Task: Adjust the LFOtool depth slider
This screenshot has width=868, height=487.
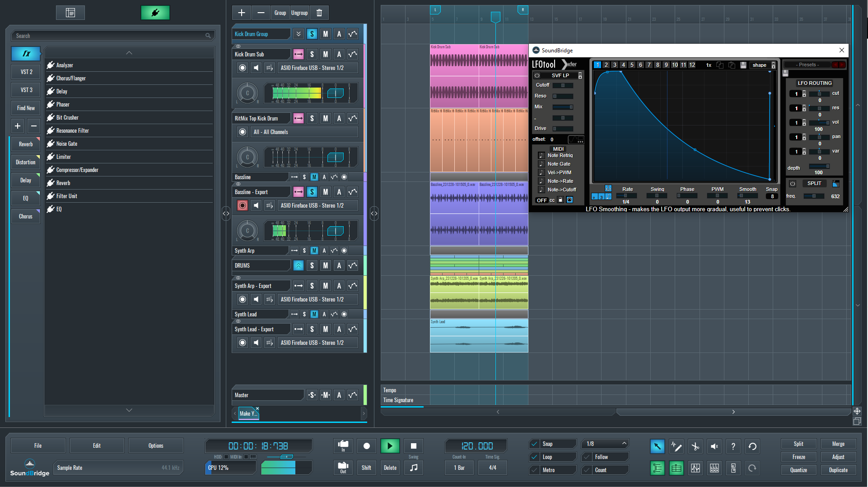Action: tap(819, 166)
